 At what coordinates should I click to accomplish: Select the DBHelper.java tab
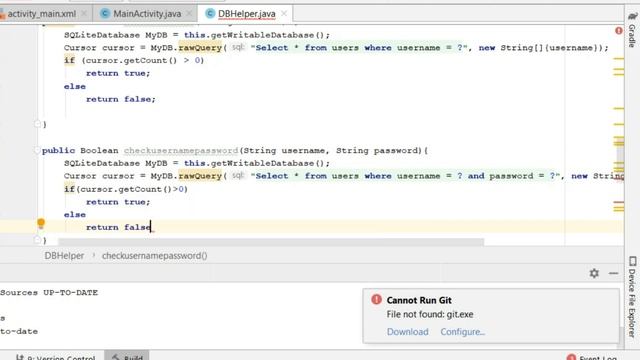coord(247,14)
